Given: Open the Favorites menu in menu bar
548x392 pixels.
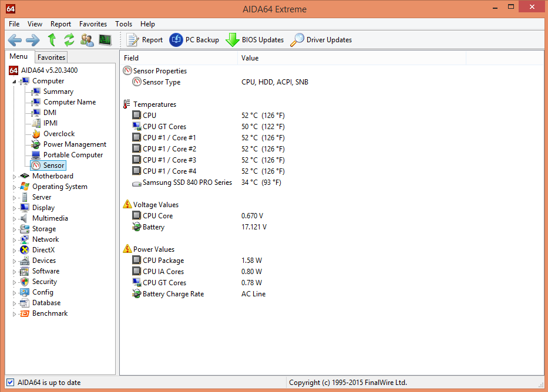Looking at the screenshot, I should click(x=93, y=23).
